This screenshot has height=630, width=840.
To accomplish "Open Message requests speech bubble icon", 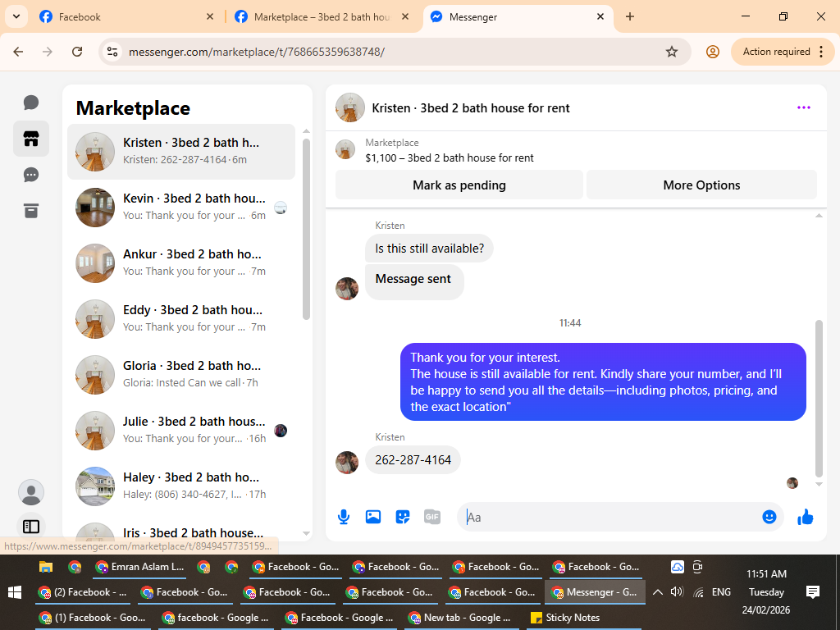I will point(31,175).
